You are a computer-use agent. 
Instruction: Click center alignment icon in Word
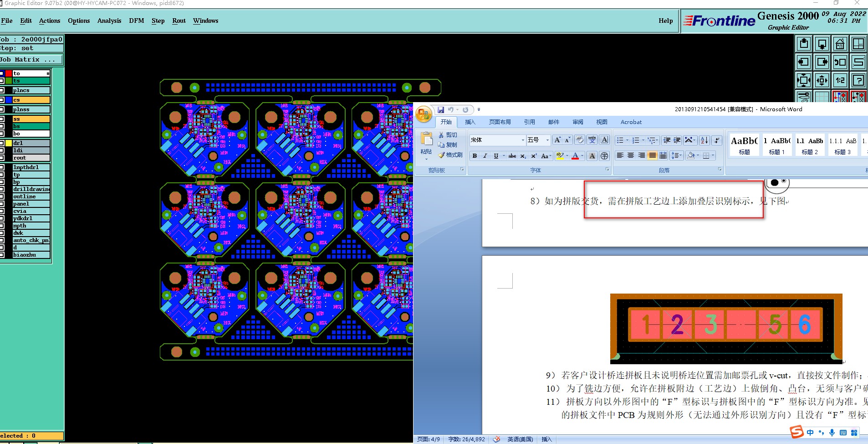(631, 156)
